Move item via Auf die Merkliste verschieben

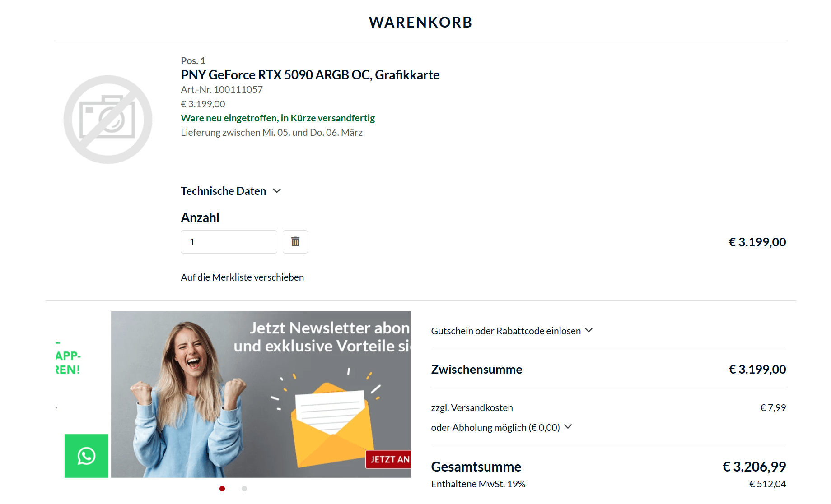(x=243, y=277)
